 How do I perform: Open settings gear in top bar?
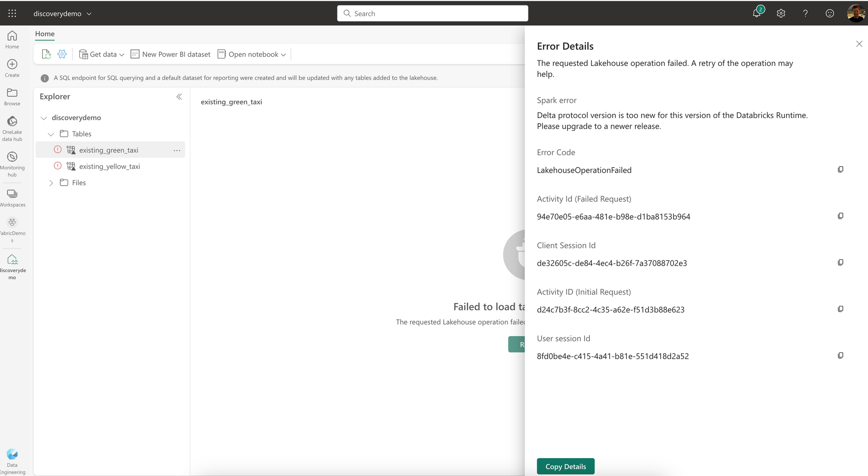[x=781, y=13]
